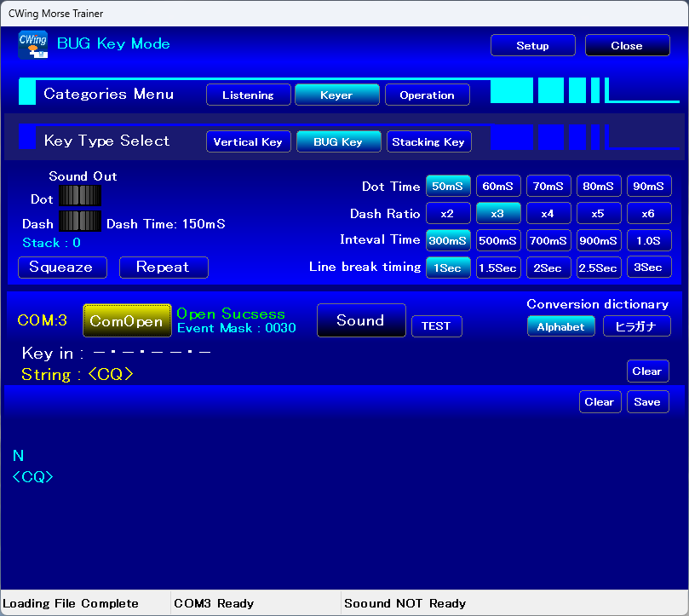Save the decoded text log
The width and height of the screenshot is (689, 616).
coord(647,402)
